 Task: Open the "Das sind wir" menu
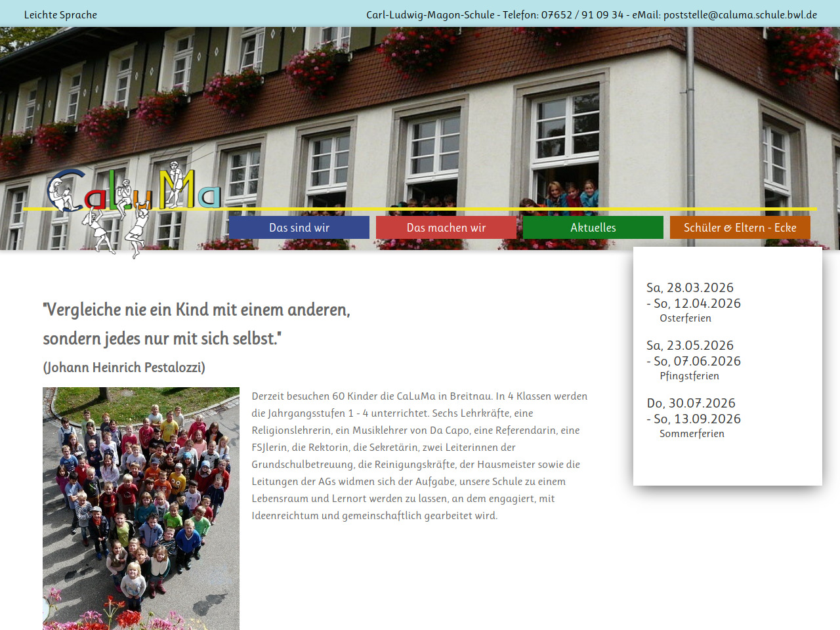[299, 228]
